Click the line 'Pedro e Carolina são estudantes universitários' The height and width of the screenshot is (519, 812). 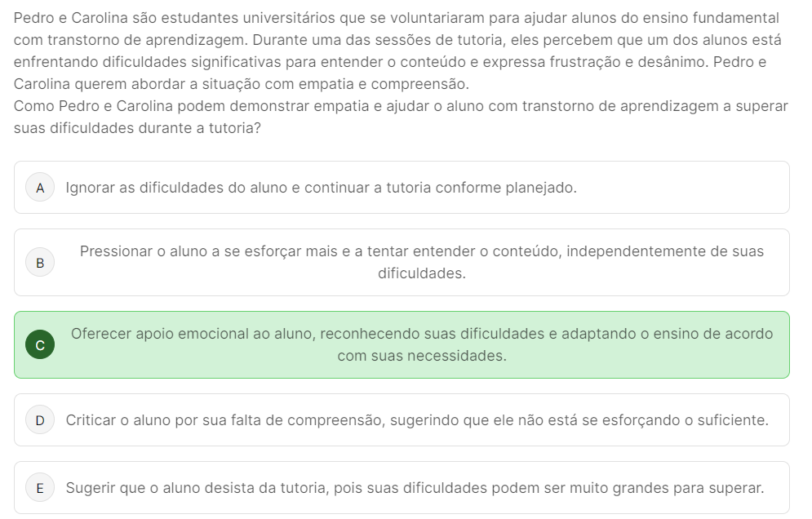point(396,18)
